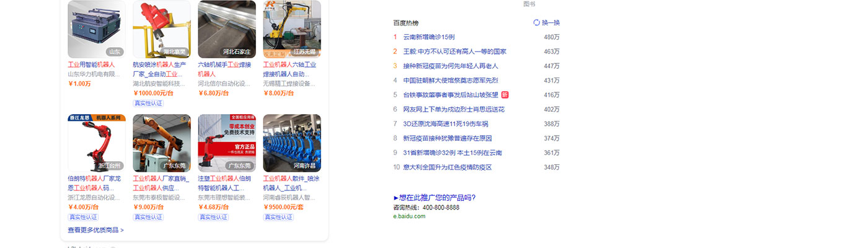Click the red 新 badge on 台铁事故 item
The width and height of the screenshot is (868, 248).
[x=505, y=95]
